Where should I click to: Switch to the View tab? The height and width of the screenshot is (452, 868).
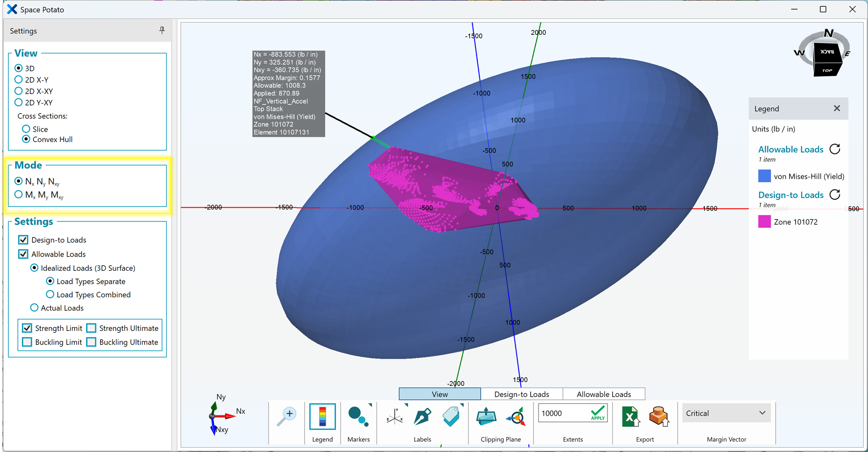[440, 394]
